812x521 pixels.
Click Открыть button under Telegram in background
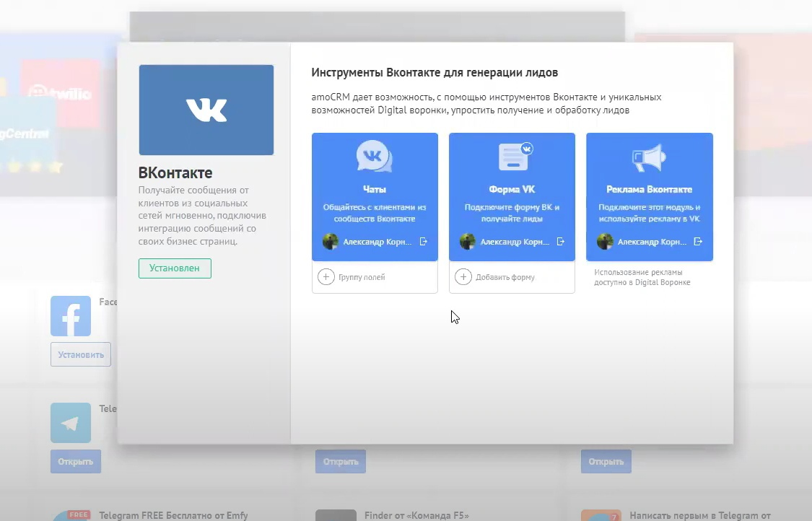[76, 461]
